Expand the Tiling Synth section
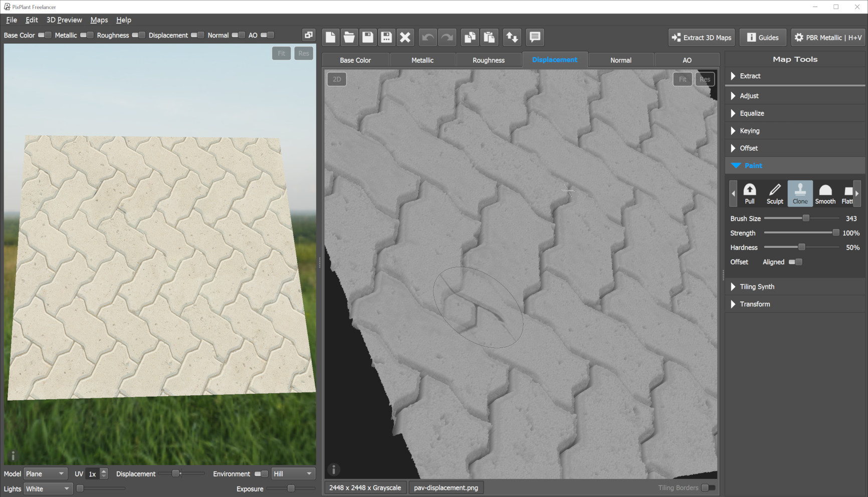The image size is (868, 497). 757,287
